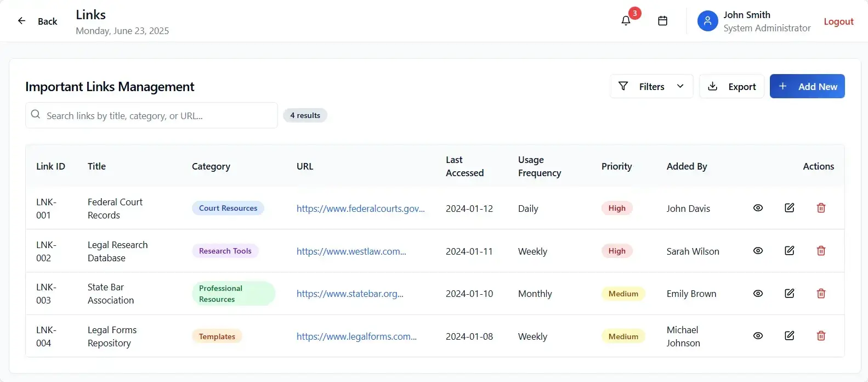Screen dimensions: 868x382
Task: View the State Bar Association details
Action: point(758,294)
